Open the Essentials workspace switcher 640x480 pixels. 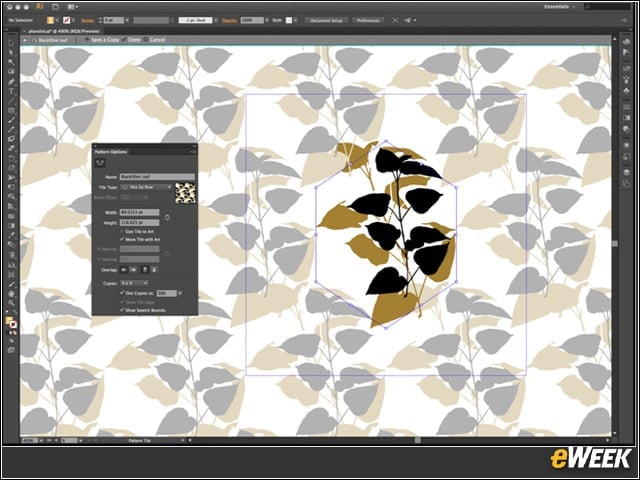click(x=559, y=7)
